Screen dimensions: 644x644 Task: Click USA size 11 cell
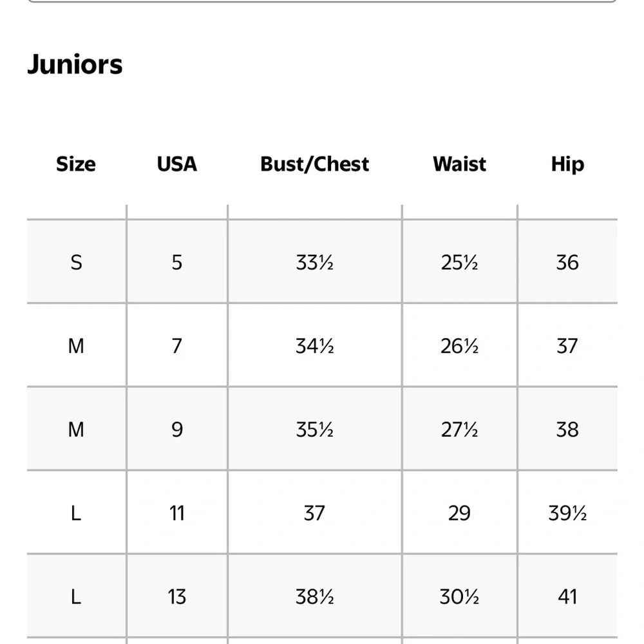(177, 513)
